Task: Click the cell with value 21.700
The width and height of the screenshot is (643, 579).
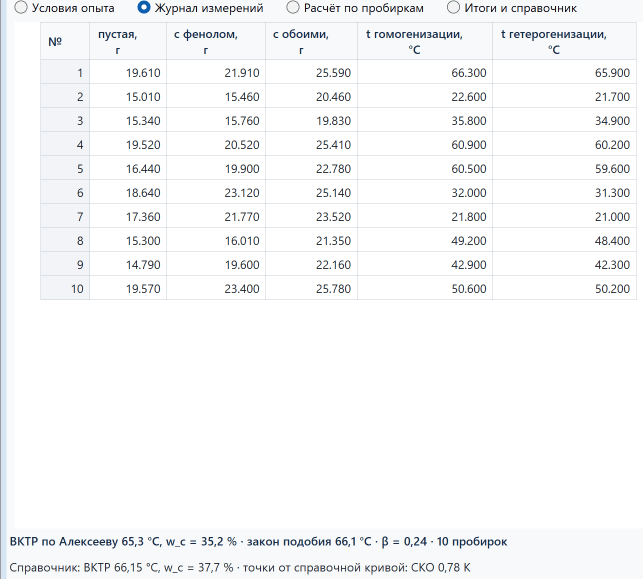Action: click(564, 97)
